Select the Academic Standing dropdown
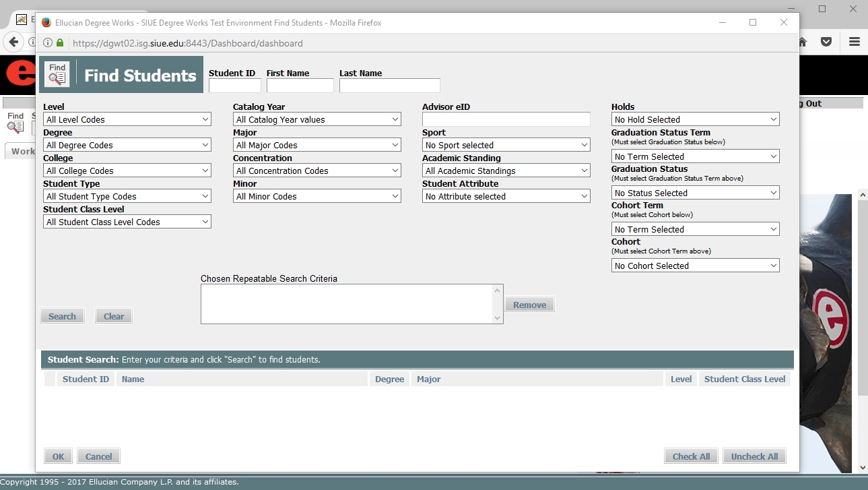The width and height of the screenshot is (868, 490). click(506, 171)
